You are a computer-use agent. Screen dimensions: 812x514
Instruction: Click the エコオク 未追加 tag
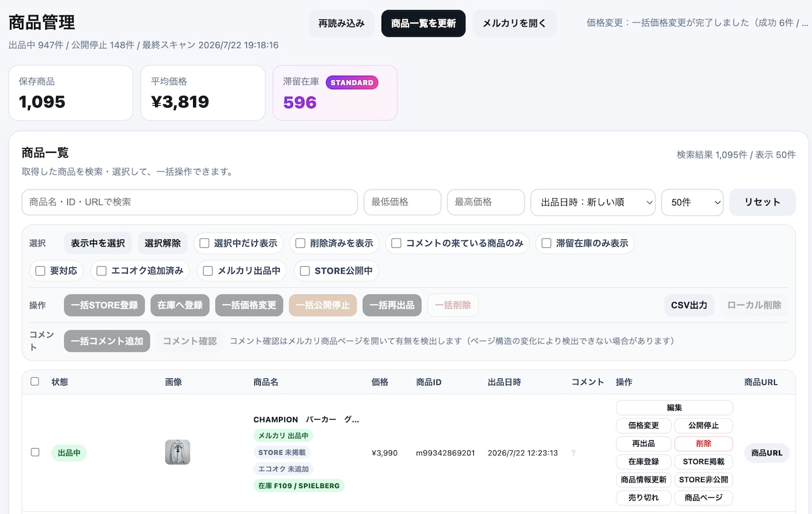tap(284, 469)
